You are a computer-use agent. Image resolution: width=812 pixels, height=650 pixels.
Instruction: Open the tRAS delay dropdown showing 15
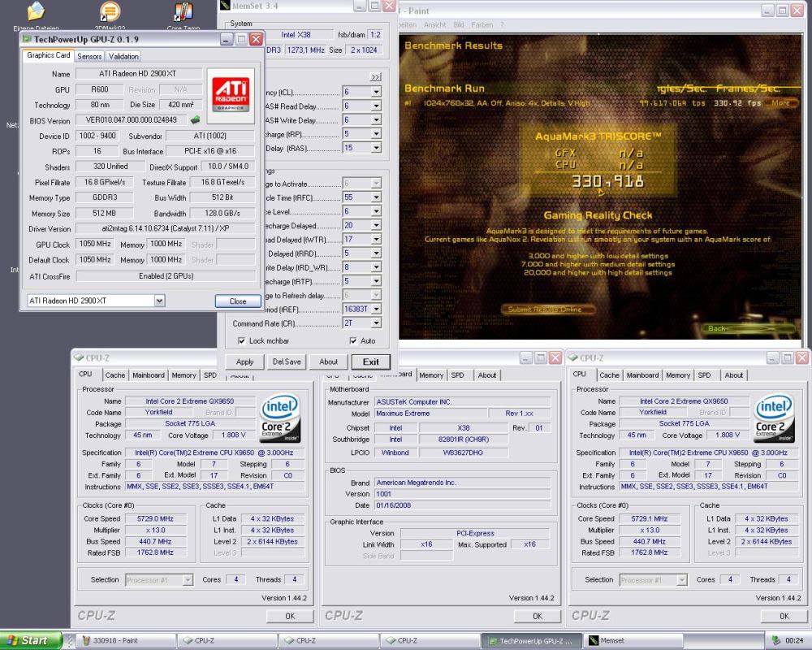click(x=376, y=148)
